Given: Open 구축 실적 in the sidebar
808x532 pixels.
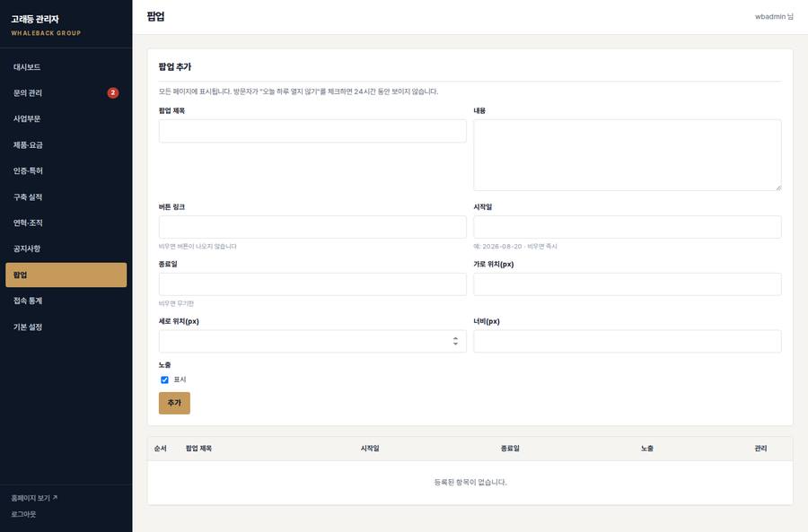Looking at the screenshot, I should (66, 196).
